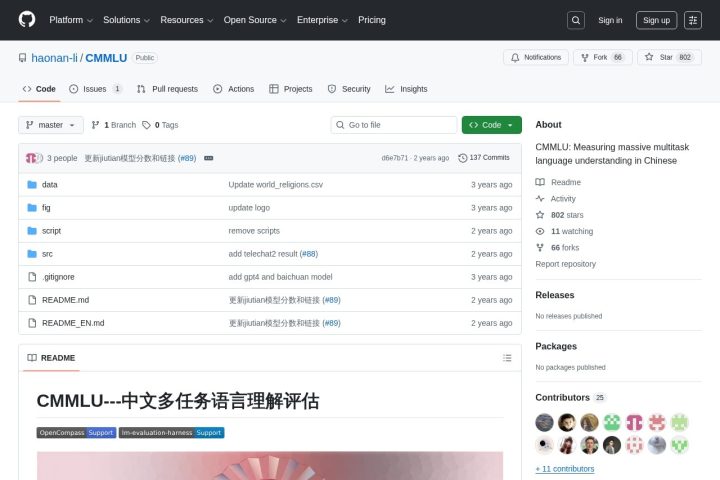Open the README.md file
Viewport: 720px width, 480px height.
coord(66,300)
